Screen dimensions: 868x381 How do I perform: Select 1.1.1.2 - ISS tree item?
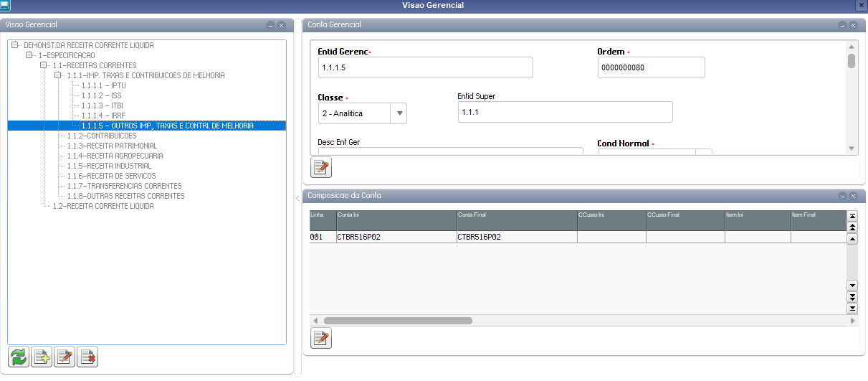101,95
